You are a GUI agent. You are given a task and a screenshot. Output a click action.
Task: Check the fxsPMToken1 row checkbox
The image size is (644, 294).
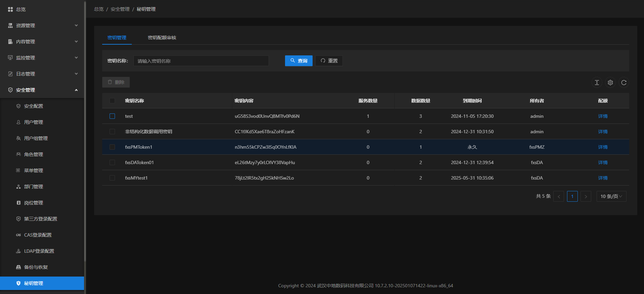tap(112, 147)
